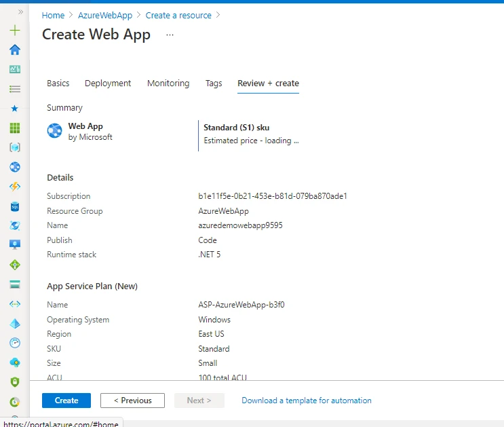Open the Azure Active Directory pyramid icon

click(x=15, y=323)
